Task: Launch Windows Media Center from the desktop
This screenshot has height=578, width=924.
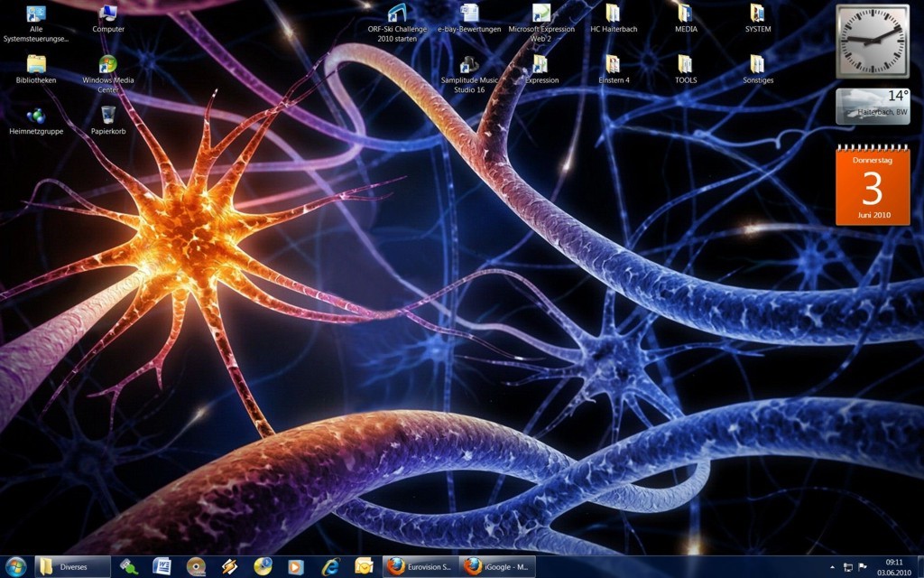Action: 108,65
